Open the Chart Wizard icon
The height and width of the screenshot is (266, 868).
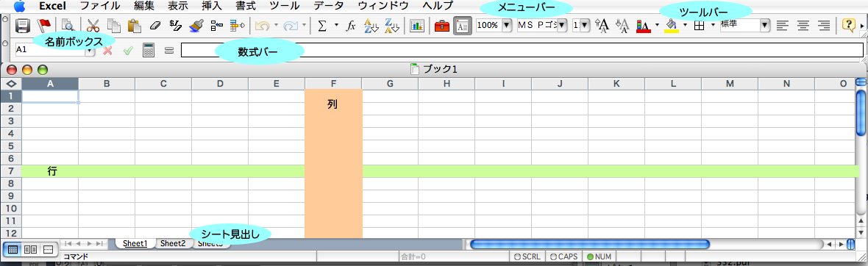pyautogui.click(x=416, y=25)
